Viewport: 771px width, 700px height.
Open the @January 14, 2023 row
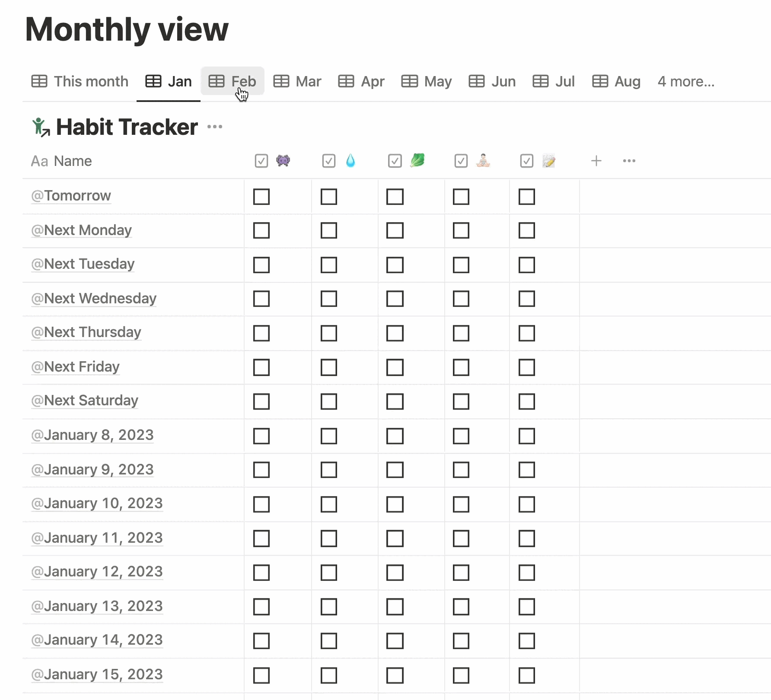coord(97,640)
